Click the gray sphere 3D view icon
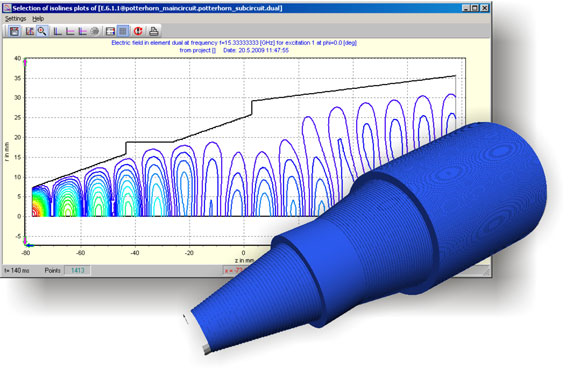 click(95, 31)
